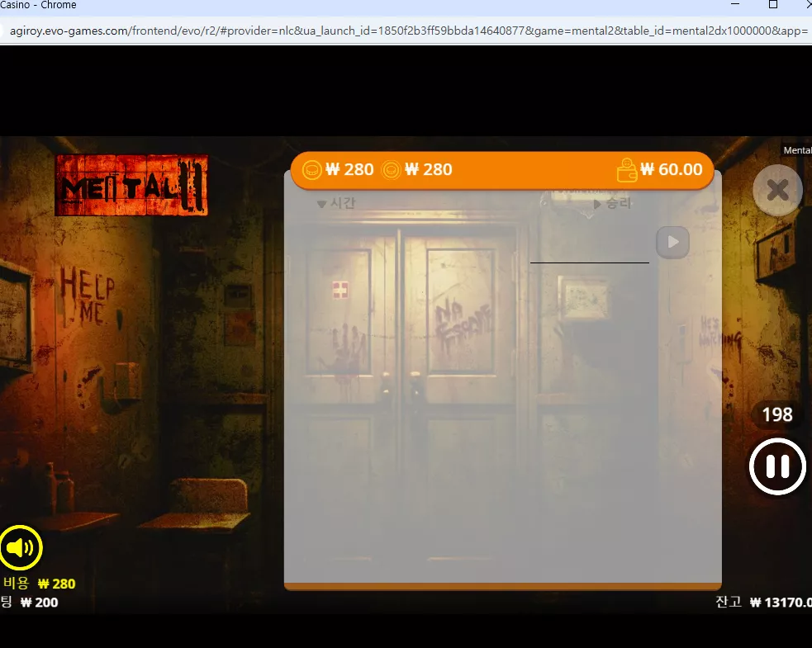Mute sound with the yellow speaker icon
The width and height of the screenshot is (812, 648).
coord(21,547)
